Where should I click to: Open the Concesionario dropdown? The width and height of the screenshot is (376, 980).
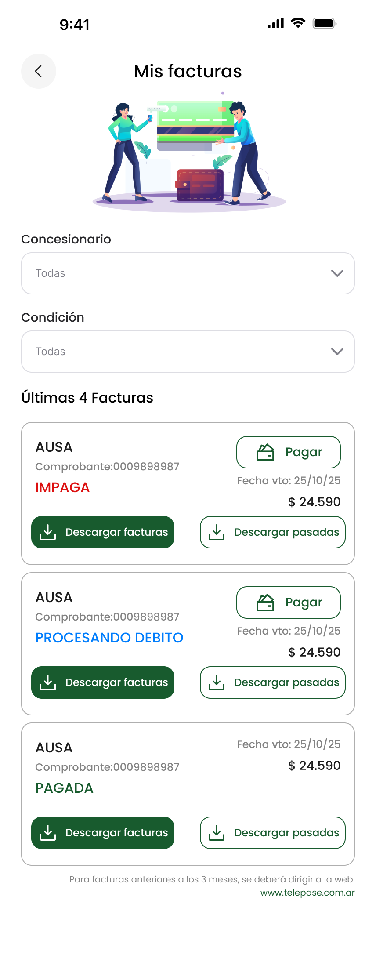[x=188, y=273]
